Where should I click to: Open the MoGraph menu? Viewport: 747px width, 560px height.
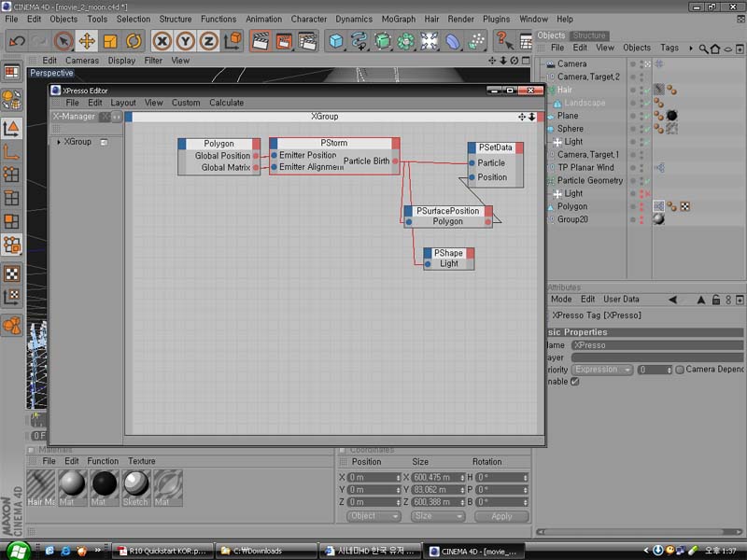(x=399, y=19)
